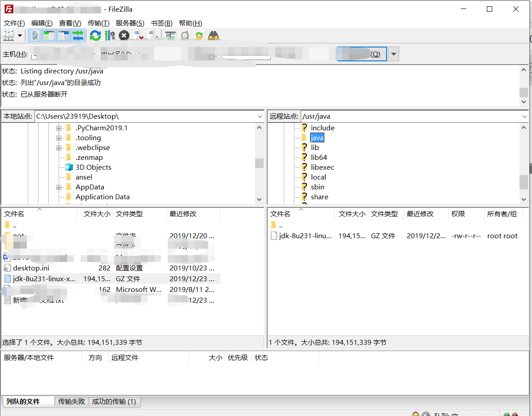Sort remote files by 文件大小 column
532x416 pixels.
[x=352, y=214]
